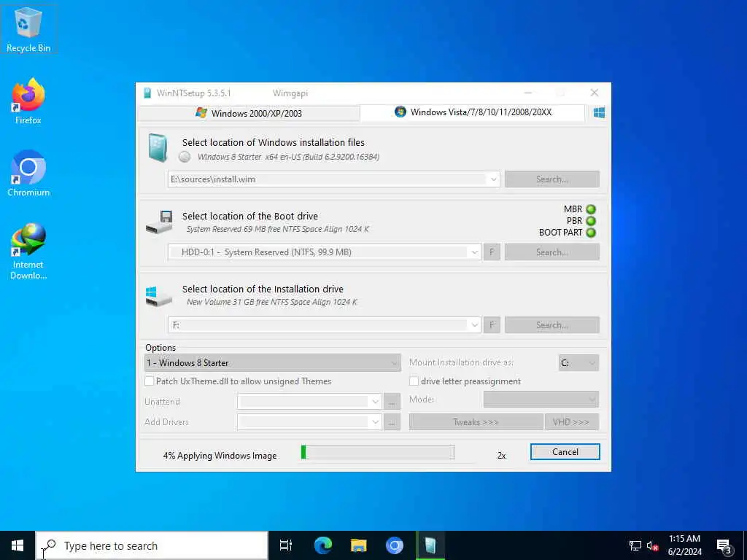Open the Recycle Bin desktop icon

28,29
